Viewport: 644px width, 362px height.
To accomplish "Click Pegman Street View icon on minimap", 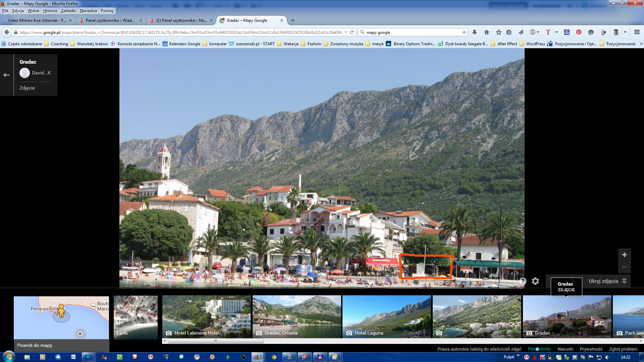I will click(x=61, y=311).
